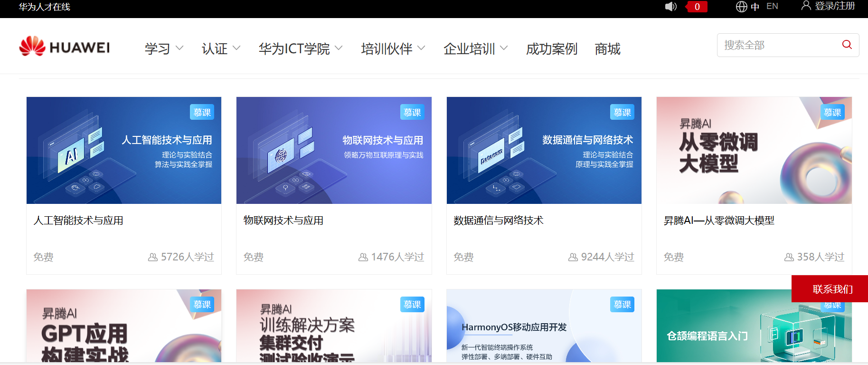Expand the 认证 menu chevron
Viewport: 868px width, 365px height.
pos(236,48)
